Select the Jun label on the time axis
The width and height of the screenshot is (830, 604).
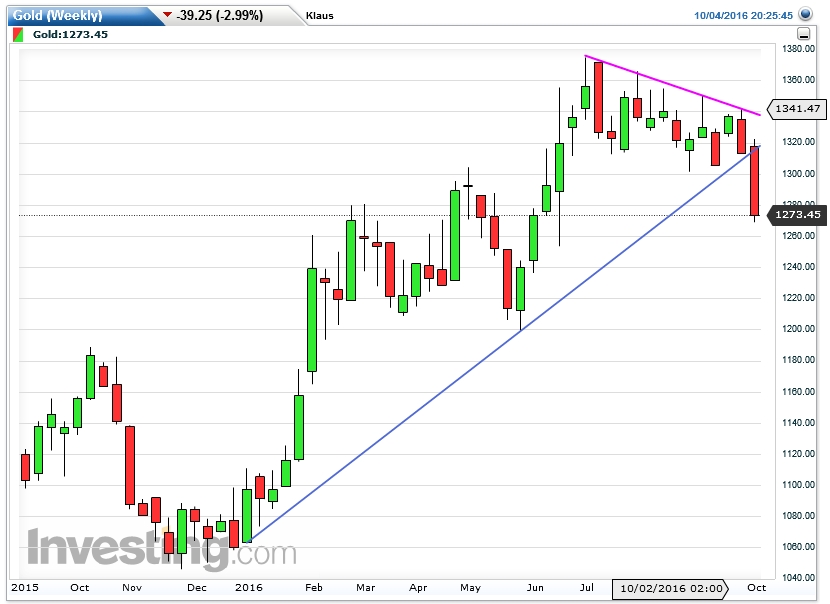535,588
